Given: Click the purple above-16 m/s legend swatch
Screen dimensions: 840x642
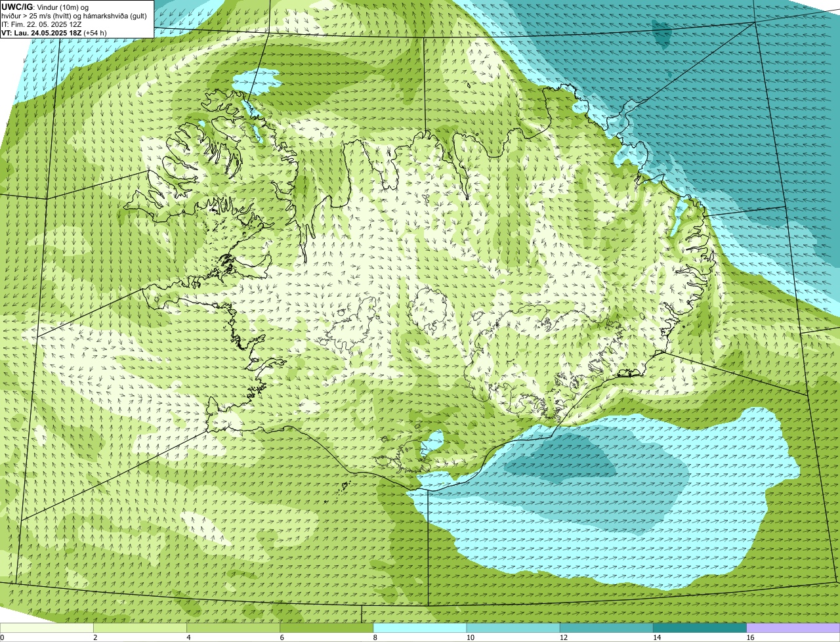Looking at the screenshot, I should (793, 628).
